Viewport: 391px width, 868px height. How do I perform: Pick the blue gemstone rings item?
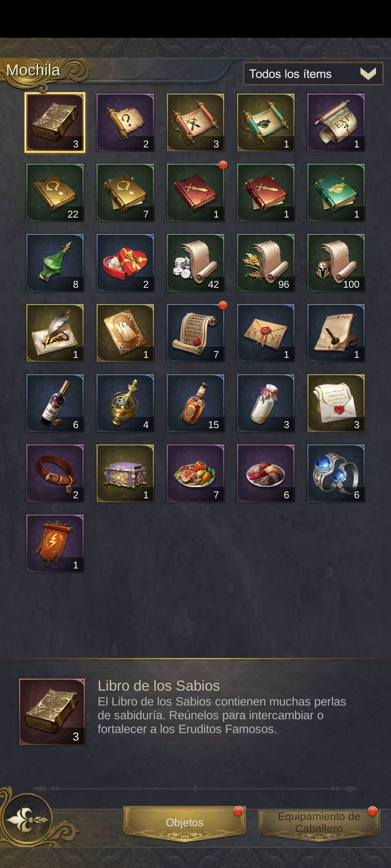pyautogui.click(x=336, y=473)
